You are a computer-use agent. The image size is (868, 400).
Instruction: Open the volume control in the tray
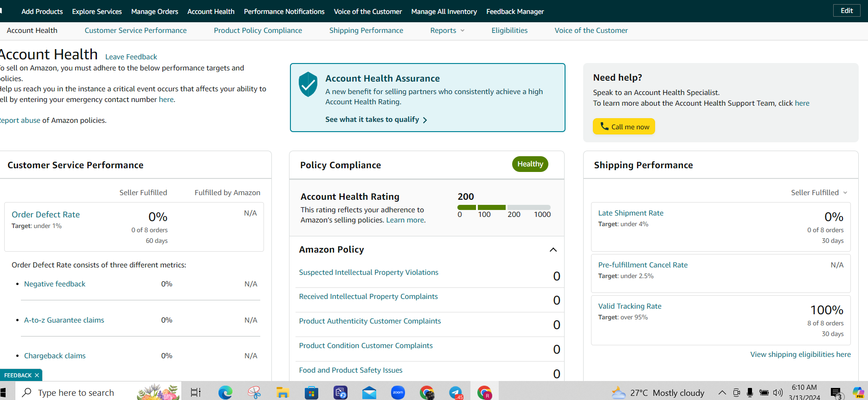[x=778, y=393]
